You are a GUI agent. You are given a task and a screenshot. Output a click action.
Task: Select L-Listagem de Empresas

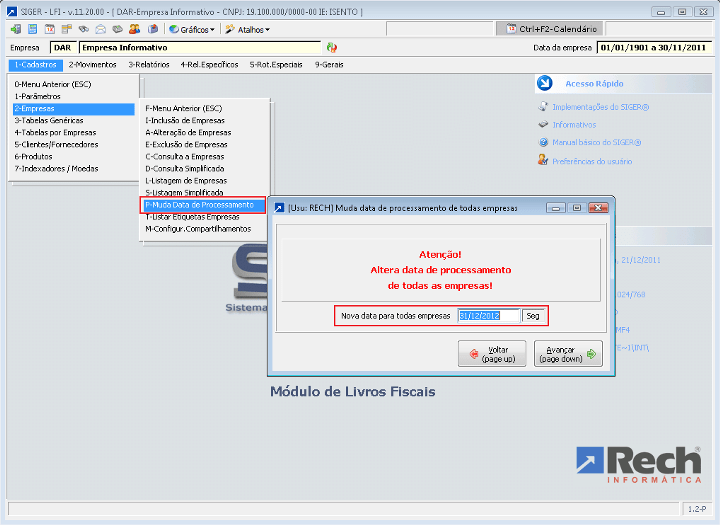point(204,181)
